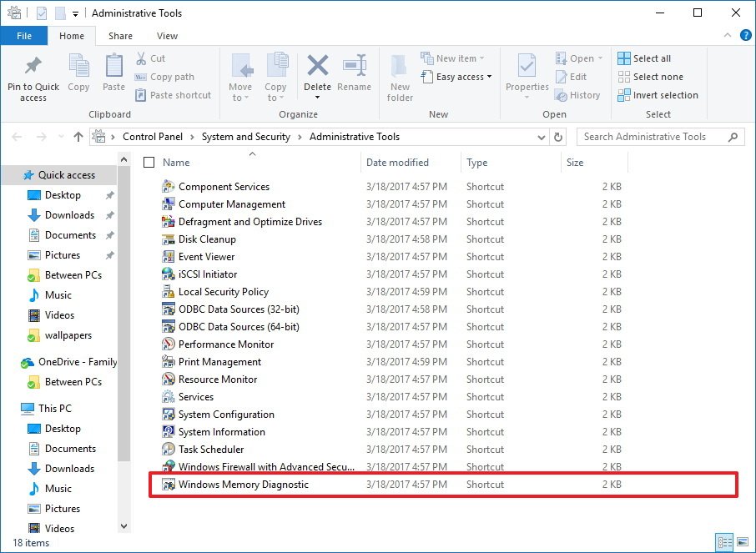Open the New item dropdown arrow
The height and width of the screenshot is (553, 756).
(482, 58)
